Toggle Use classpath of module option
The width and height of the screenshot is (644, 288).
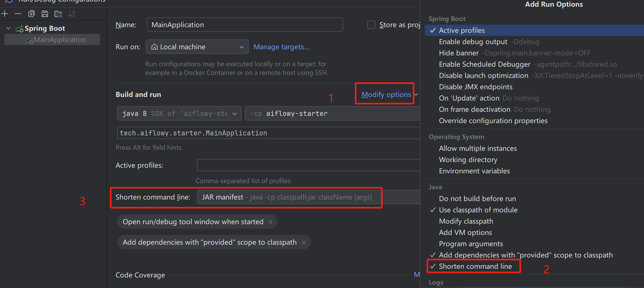coord(478,210)
